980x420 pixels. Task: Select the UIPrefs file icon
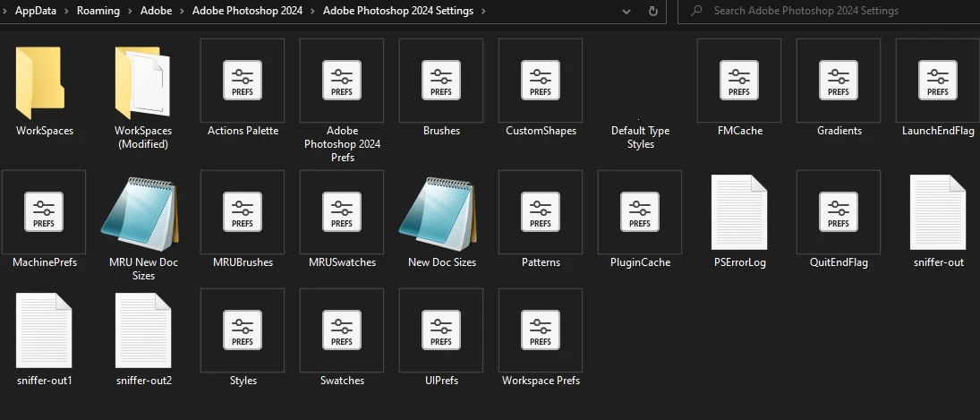[441, 330]
